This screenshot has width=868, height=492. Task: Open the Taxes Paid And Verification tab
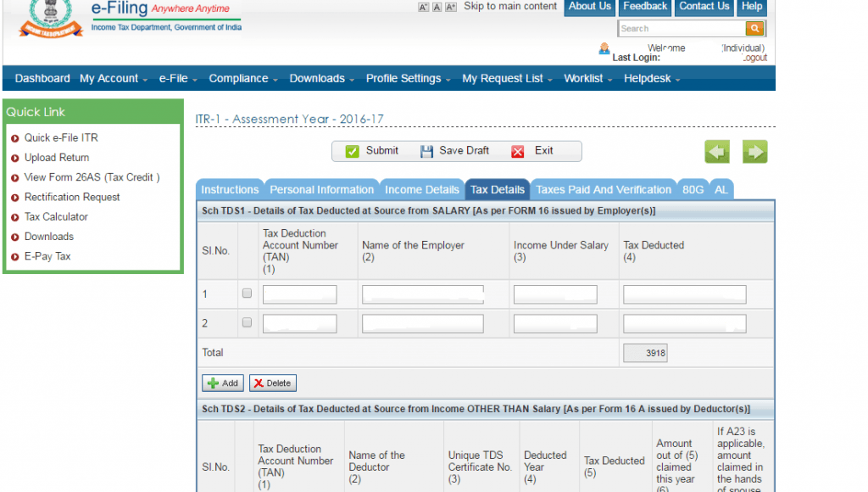point(603,189)
